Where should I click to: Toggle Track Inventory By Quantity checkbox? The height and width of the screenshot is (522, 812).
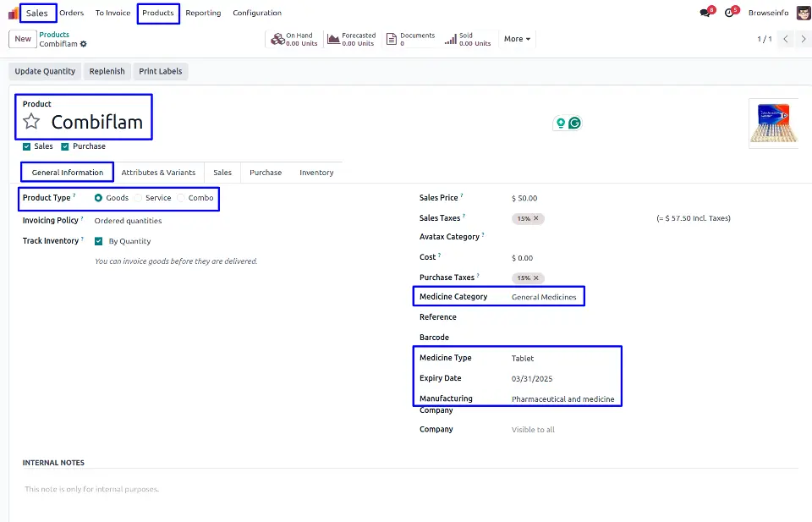pyautogui.click(x=98, y=241)
